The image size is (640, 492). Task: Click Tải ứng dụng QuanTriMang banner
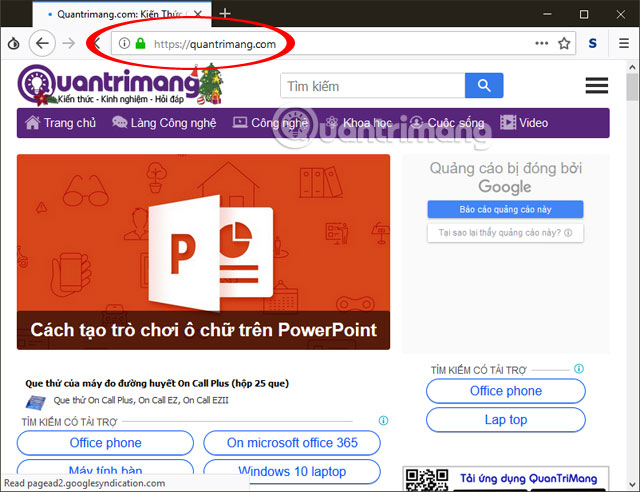(528, 478)
